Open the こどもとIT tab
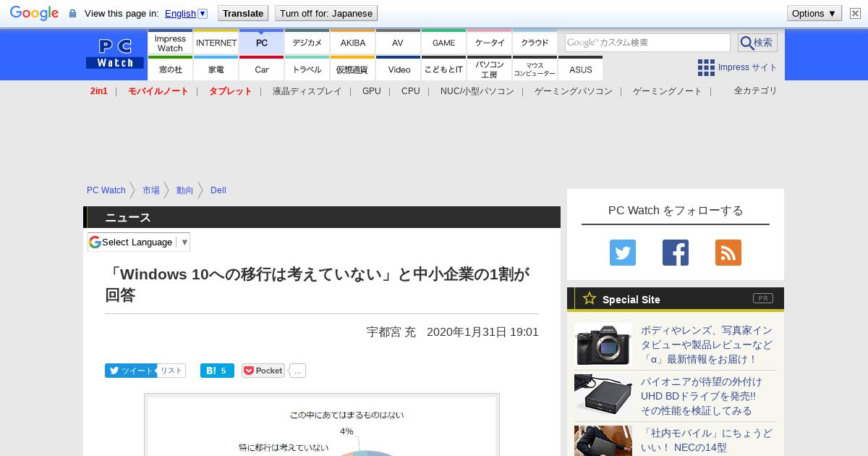 [x=444, y=69]
